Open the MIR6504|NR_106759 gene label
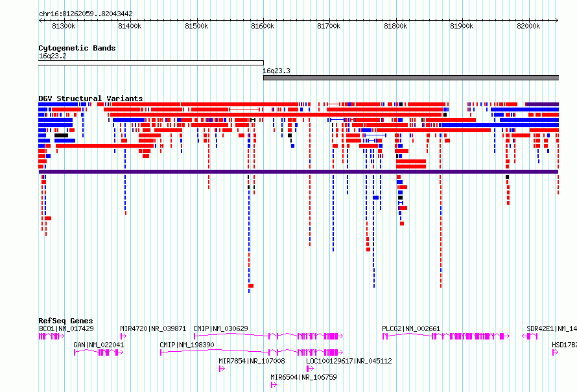 click(x=303, y=377)
